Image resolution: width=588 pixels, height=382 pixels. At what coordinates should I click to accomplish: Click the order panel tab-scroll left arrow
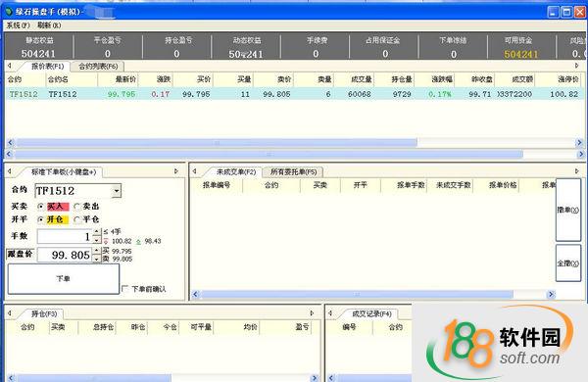(10, 171)
